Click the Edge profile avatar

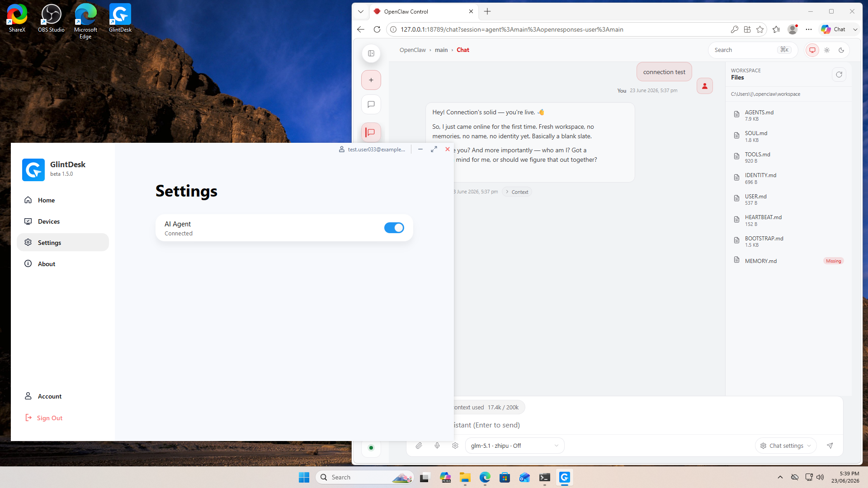(793, 29)
